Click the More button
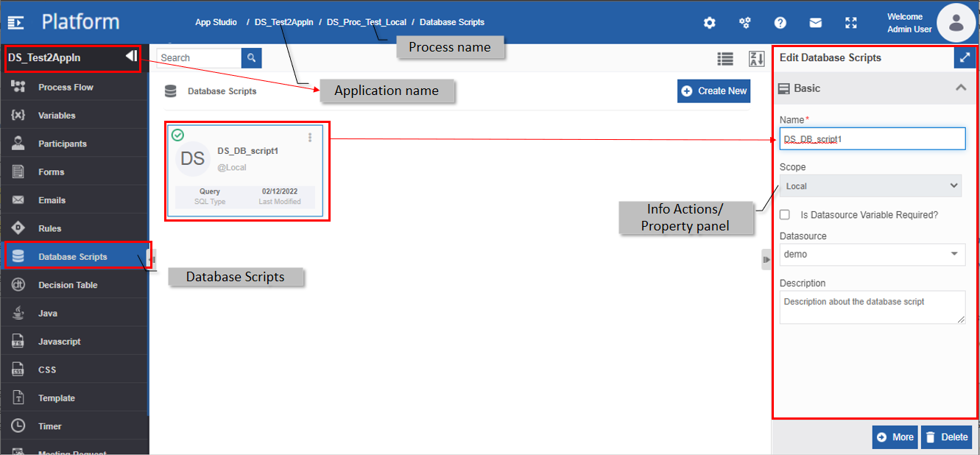 tap(895, 437)
